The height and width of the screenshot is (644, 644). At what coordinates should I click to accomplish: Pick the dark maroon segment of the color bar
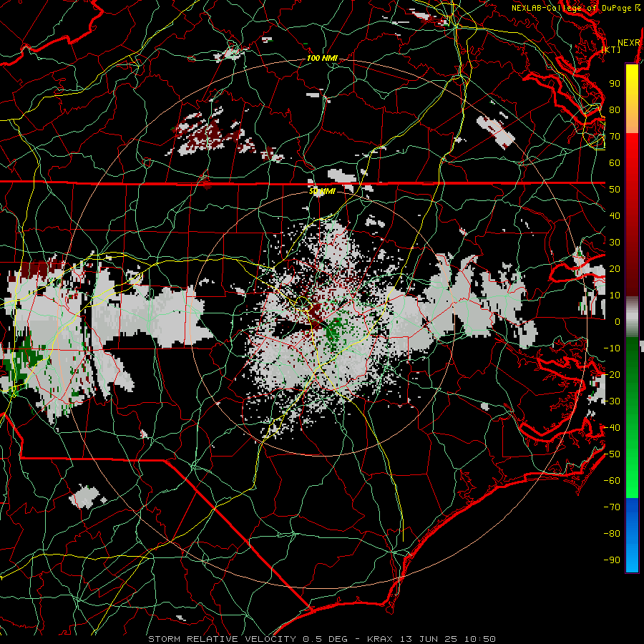click(632, 271)
